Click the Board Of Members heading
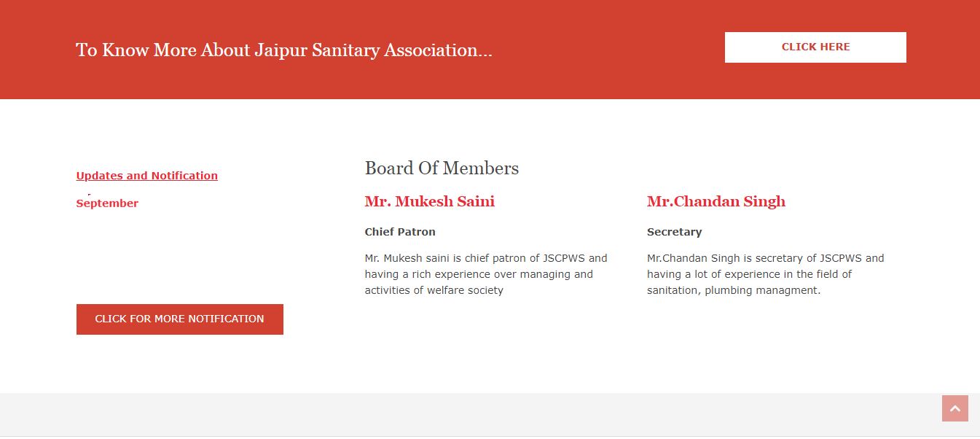Viewport: 980px width, 439px height. [x=442, y=168]
